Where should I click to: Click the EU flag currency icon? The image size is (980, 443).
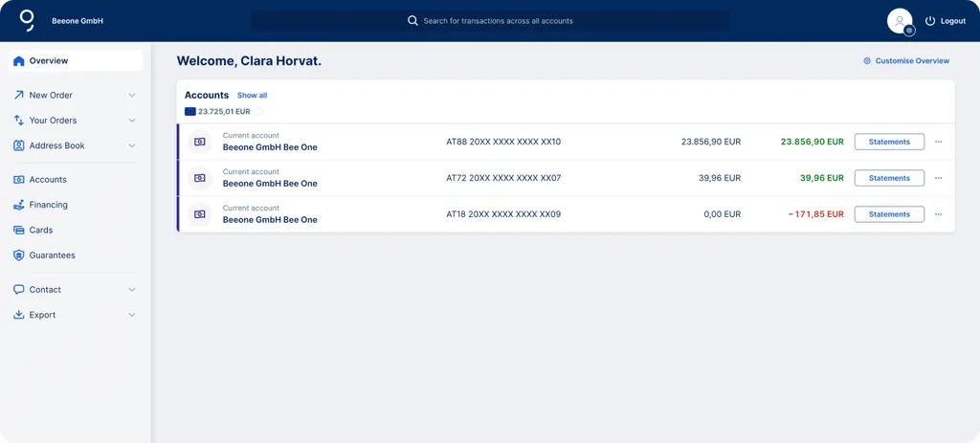(190, 111)
